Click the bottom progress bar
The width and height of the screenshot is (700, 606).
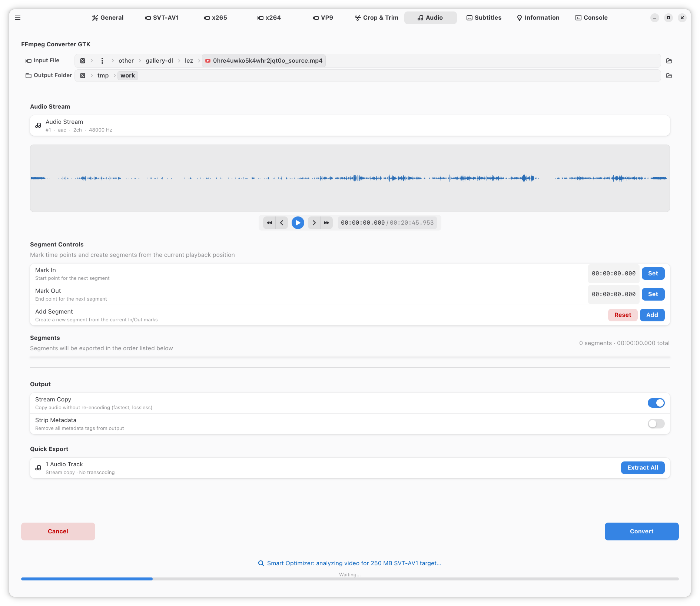point(350,579)
